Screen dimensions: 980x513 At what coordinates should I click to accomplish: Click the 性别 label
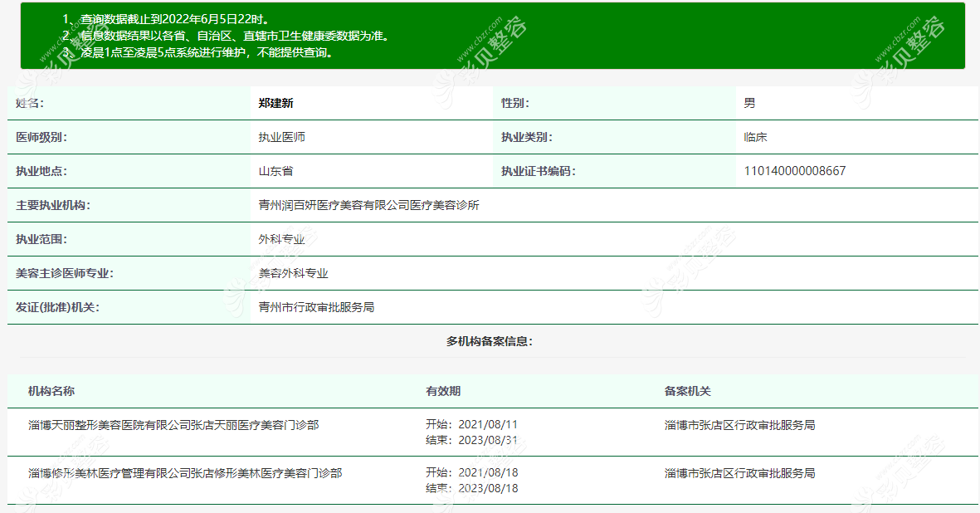(x=515, y=103)
